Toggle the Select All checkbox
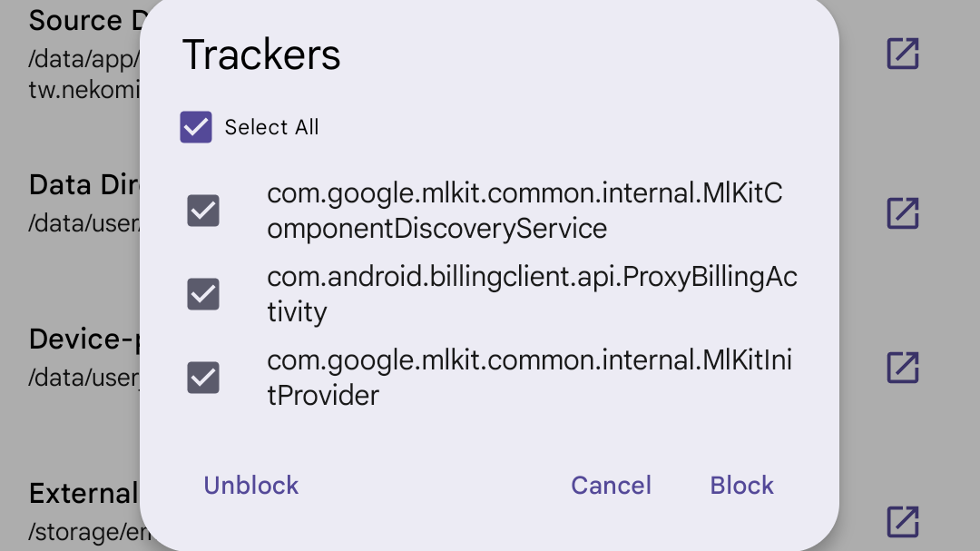980x551 pixels. 195,127
